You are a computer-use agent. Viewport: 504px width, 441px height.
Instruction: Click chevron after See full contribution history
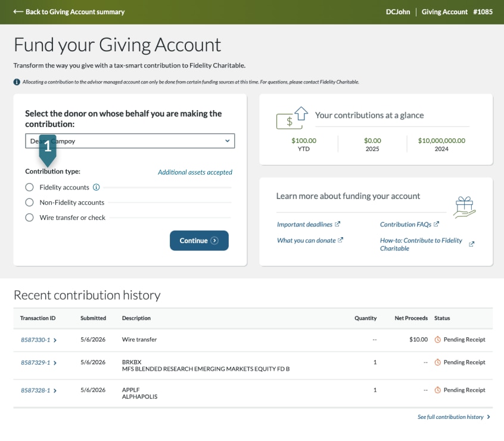489,417
